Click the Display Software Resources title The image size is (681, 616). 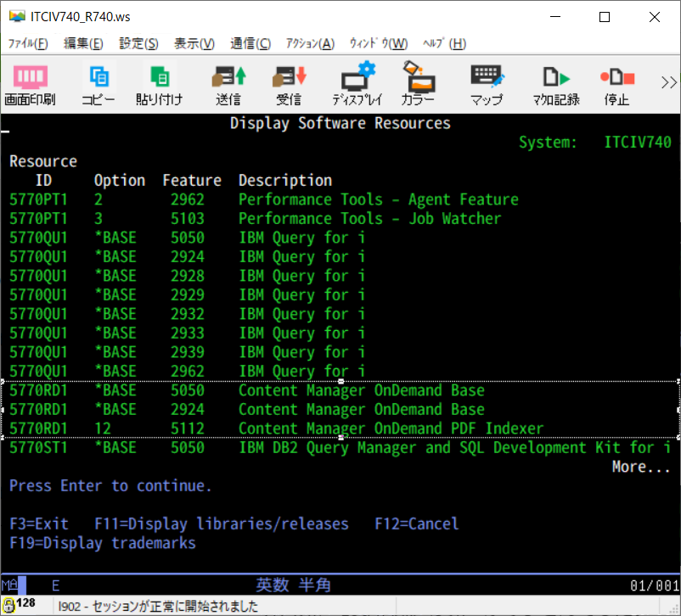coord(340,123)
